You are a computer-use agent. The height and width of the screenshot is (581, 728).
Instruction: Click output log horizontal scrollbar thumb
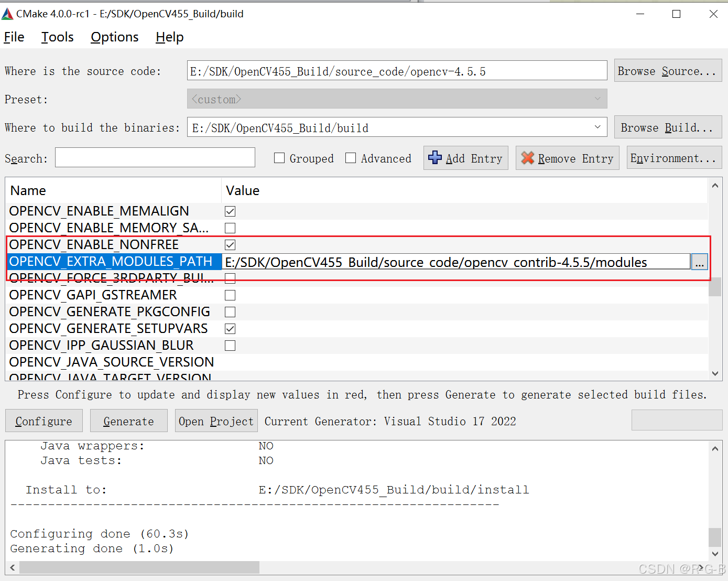coord(139,567)
